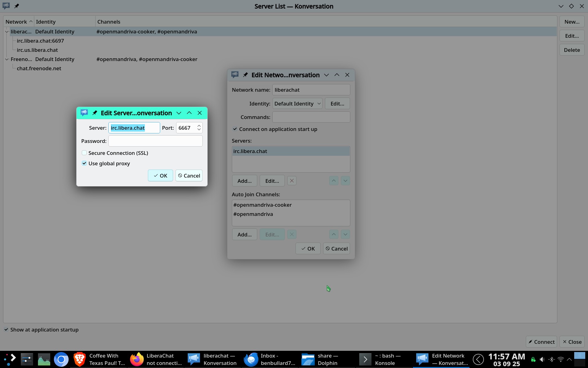
Task: Open Brave browser from the taskbar
Action: (80, 359)
